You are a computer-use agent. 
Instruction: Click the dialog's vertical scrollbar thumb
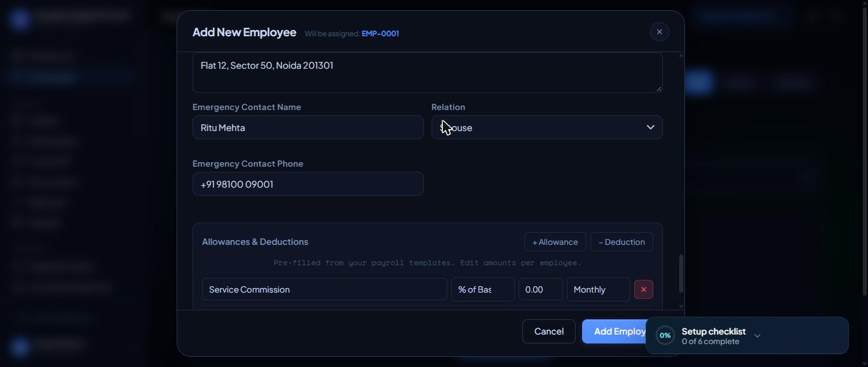coord(681,274)
